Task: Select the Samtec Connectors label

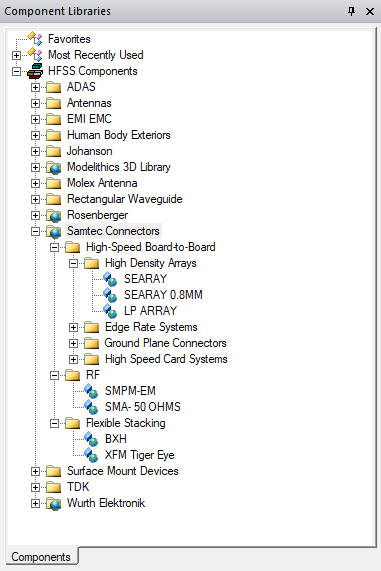Action: coord(113,231)
